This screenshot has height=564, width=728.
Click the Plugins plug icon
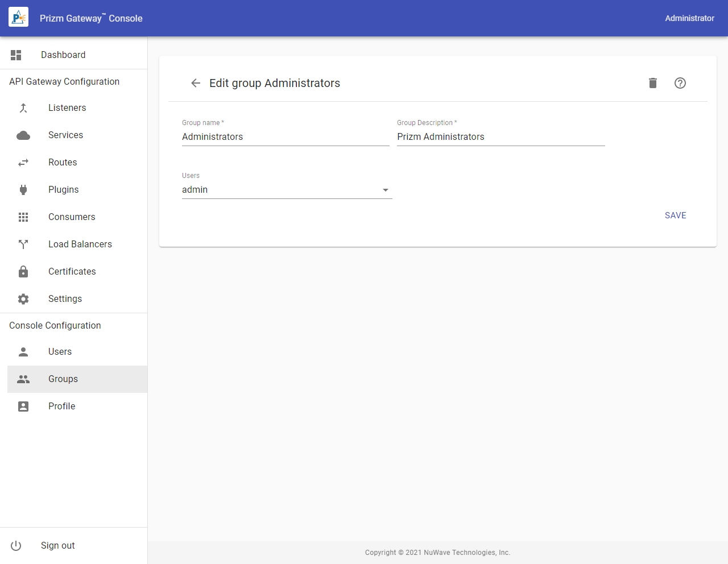[23, 190]
